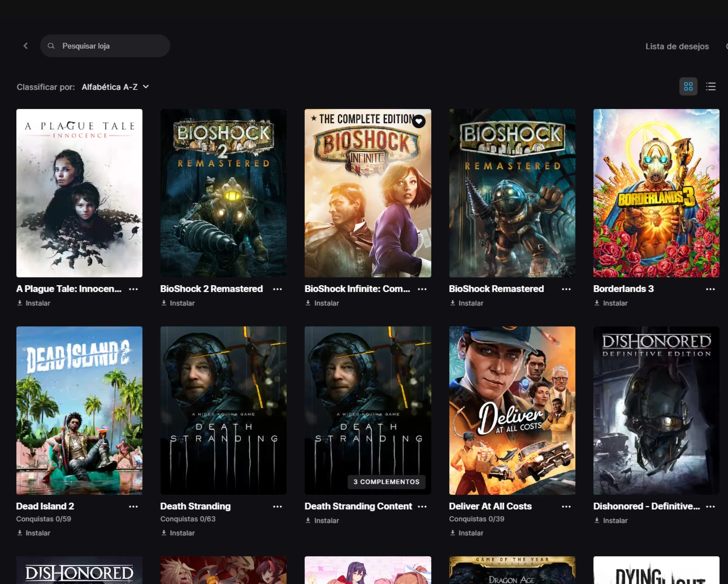Open options menu for BioShock Remastered
Viewport: 728px width, 584px height.
566,289
